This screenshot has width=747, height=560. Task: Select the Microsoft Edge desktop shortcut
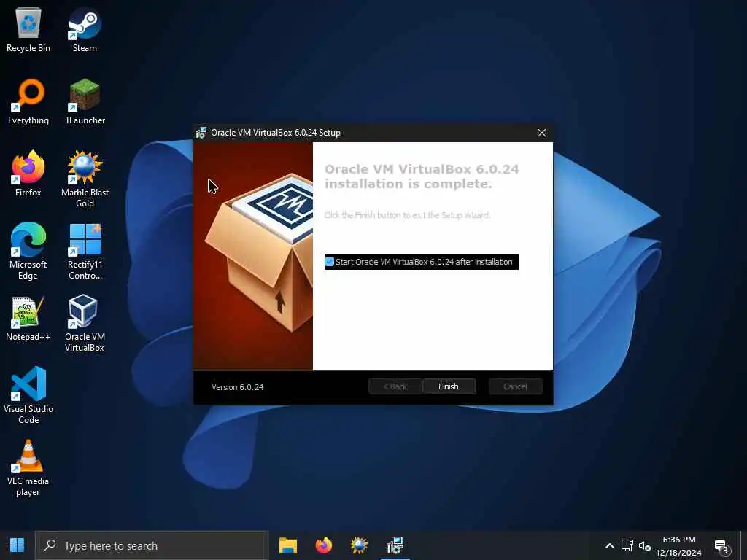point(28,252)
